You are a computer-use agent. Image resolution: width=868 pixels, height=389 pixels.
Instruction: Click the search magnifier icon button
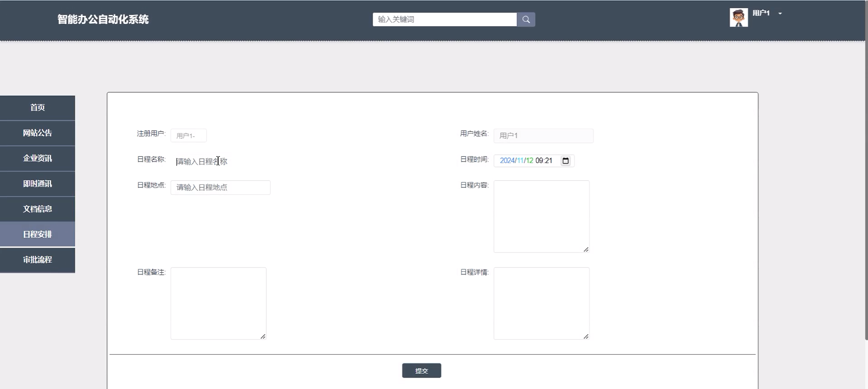[x=526, y=20]
